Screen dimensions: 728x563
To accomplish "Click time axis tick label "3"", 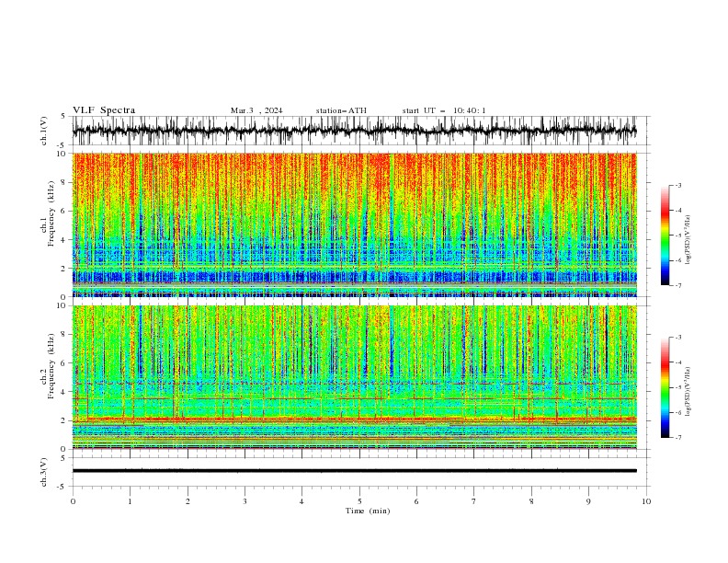I will (x=245, y=501).
